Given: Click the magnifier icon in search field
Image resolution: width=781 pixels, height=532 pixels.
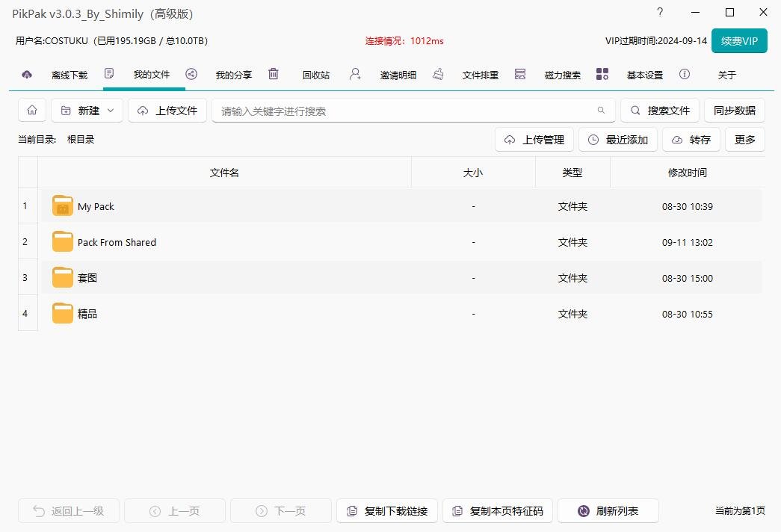Looking at the screenshot, I should (x=601, y=111).
